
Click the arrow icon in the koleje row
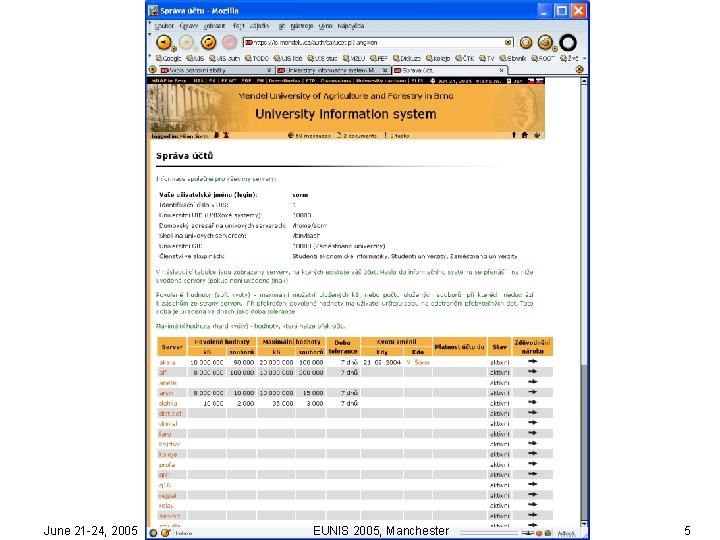click(x=532, y=453)
